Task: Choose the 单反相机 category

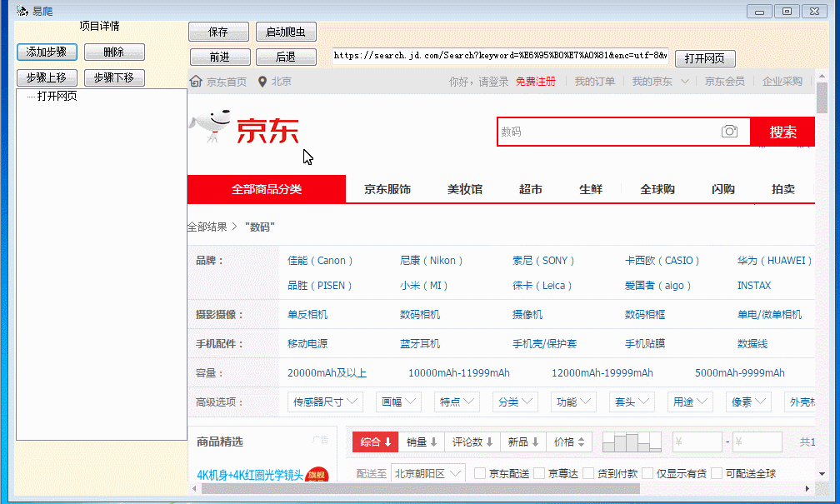Action: [307, 314]
